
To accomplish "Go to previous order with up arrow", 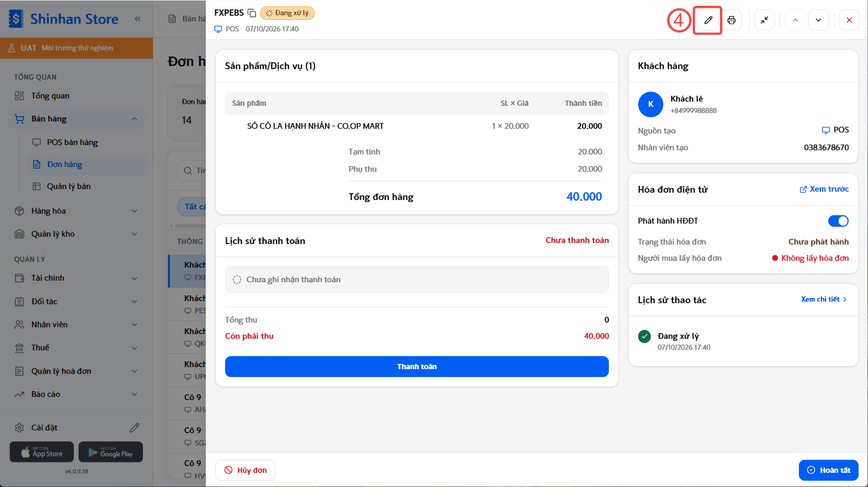I will pos(795,20).
